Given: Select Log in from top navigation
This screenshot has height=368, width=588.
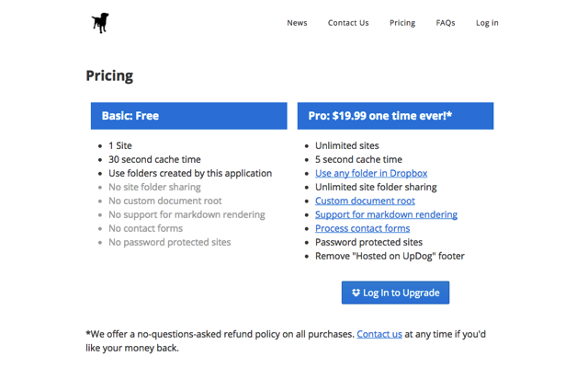Looking at the screenshot, I should (x=487, y=23).
